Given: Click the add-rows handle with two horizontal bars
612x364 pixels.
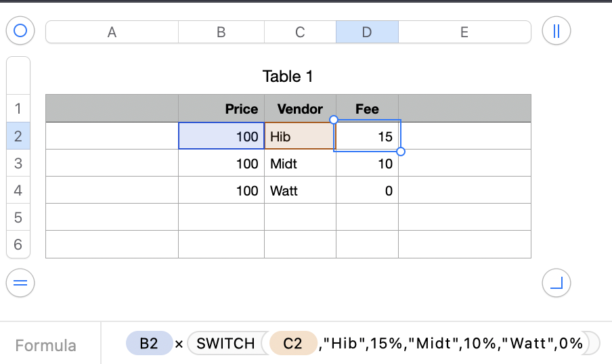Looking at the screenshot, I should tap(20, 283).
